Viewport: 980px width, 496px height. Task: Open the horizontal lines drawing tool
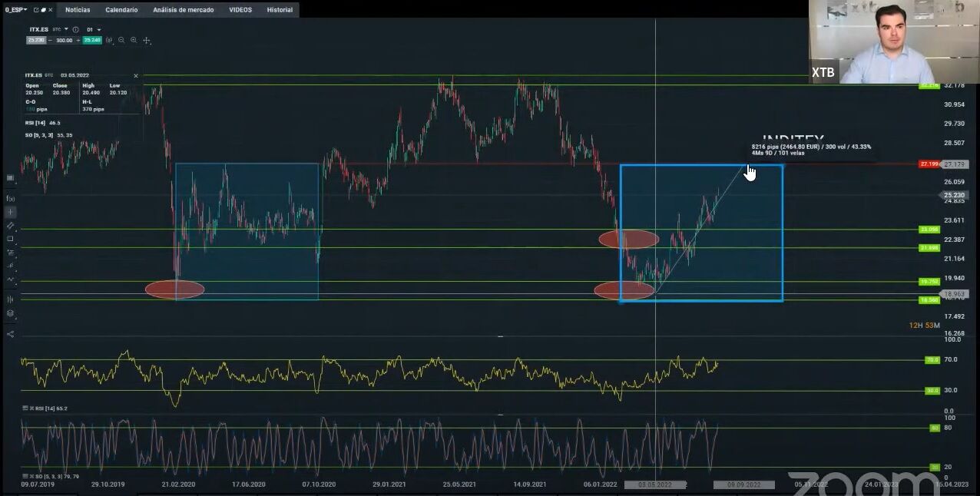[10, 252]
